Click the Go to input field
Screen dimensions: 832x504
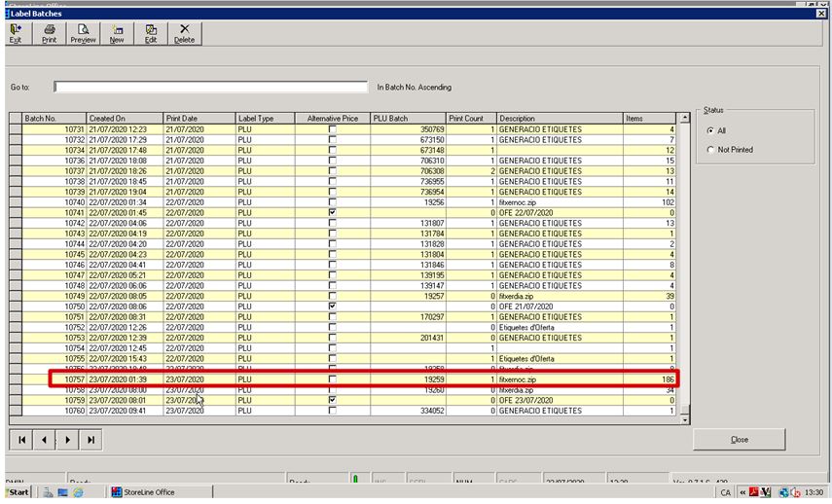[210, 87]
